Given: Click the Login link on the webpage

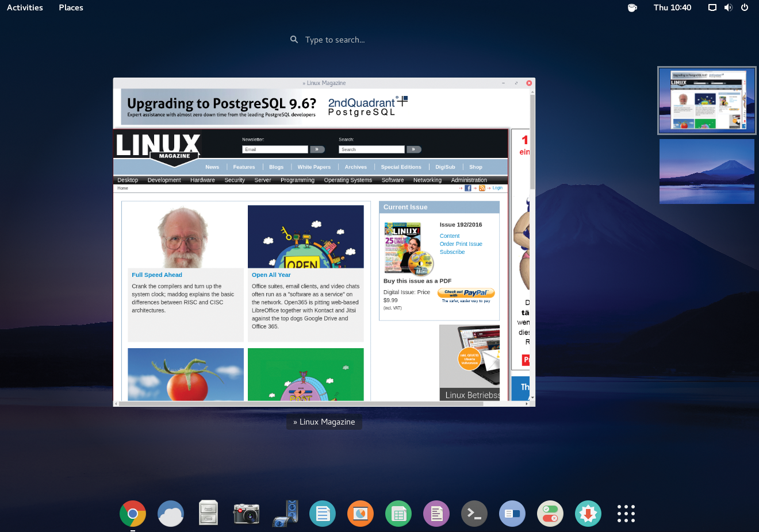Looking at the screenshot, I should click(497, 188).
